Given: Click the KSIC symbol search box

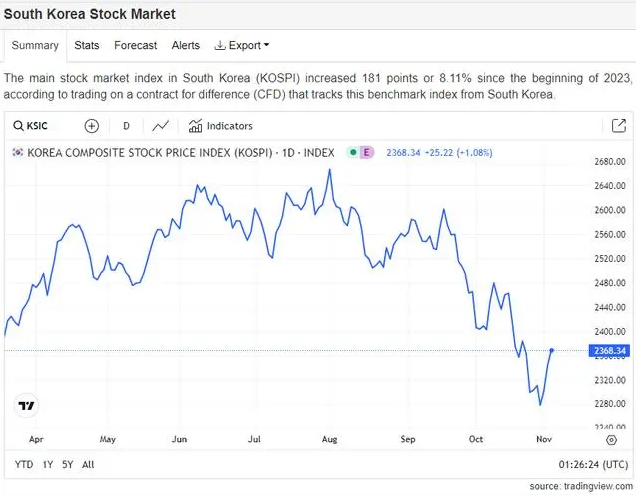Looking at the screenshot, I should (x=41, y=126).
